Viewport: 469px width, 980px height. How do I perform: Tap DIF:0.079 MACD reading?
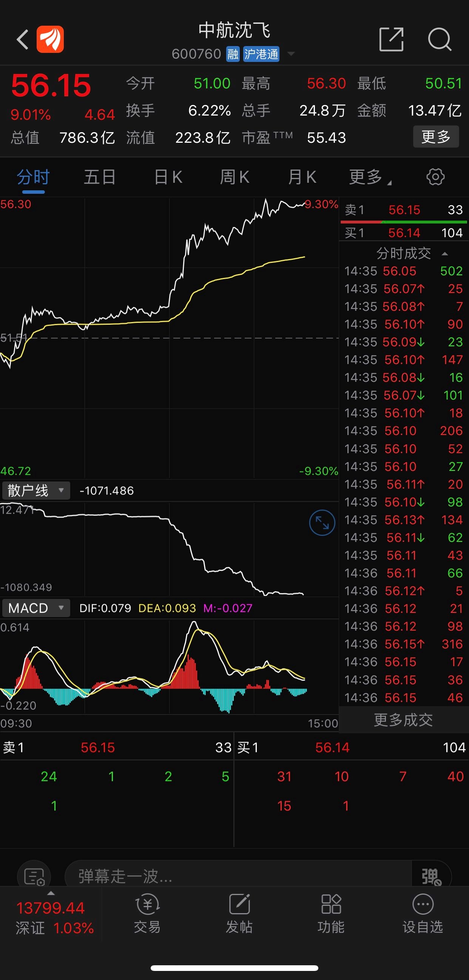click(x=105, y=608)
